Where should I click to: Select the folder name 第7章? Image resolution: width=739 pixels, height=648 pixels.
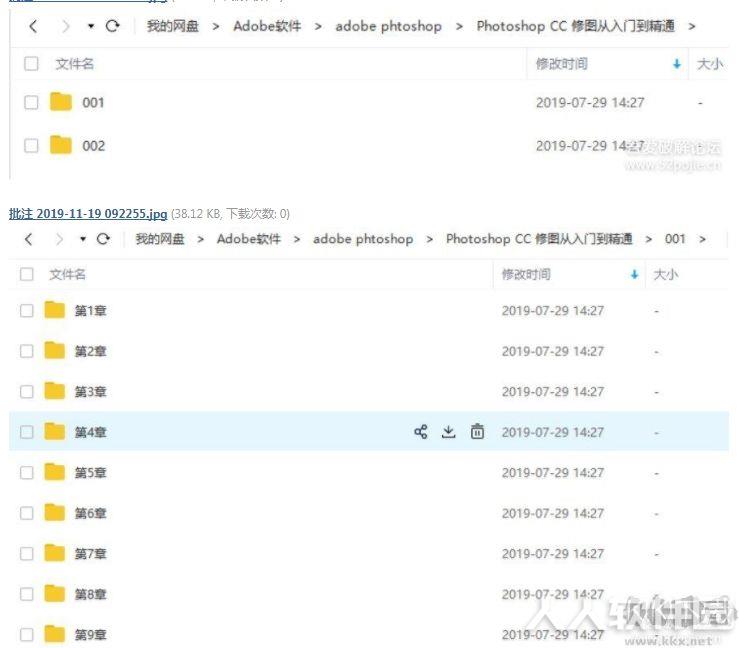tap(90, 554)
